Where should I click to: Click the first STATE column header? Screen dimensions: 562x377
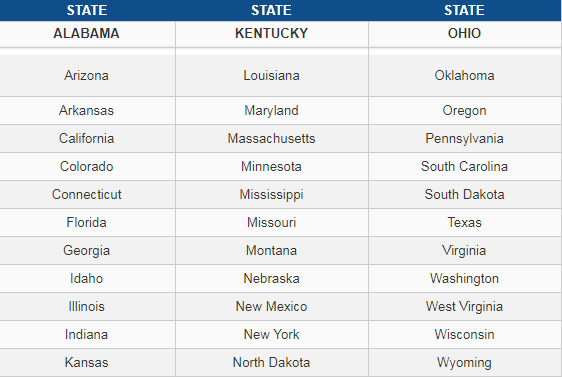(86, 10)
